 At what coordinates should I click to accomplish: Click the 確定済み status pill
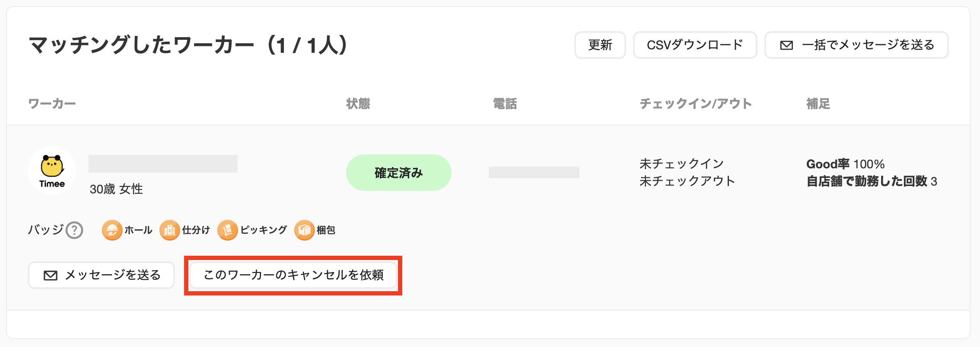[398, 173]
